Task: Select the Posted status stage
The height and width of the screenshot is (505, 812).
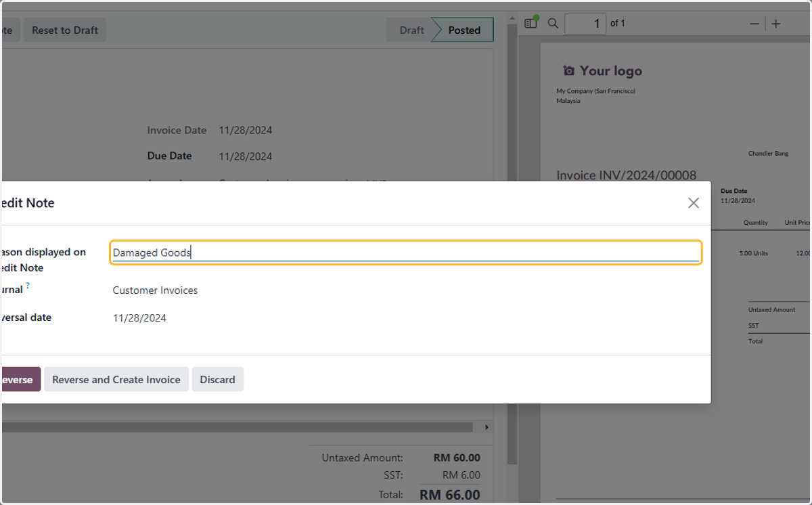Action: click(x=464, y=30)
